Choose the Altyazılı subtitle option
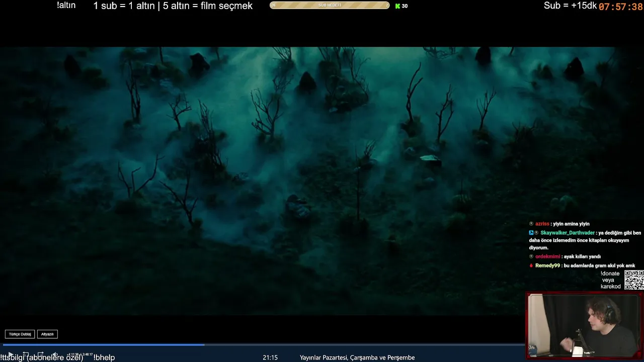The image size is (644, 362). click(x=47, y=334)
